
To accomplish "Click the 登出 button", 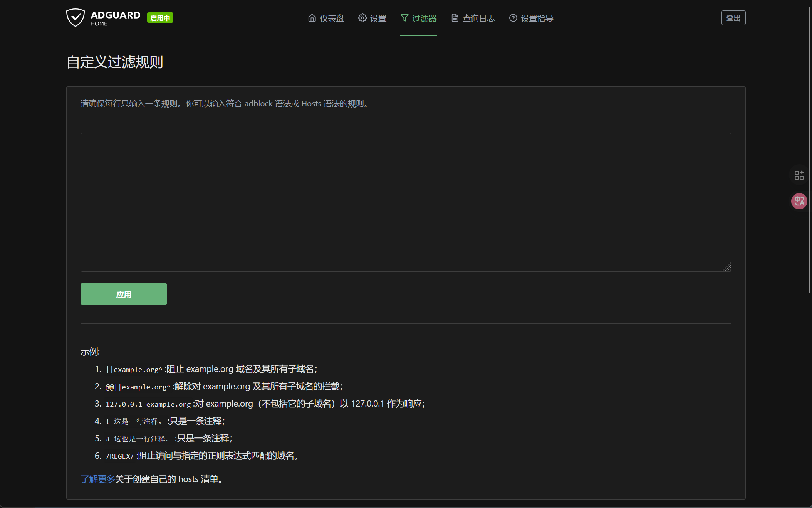I will coord(733,17).
